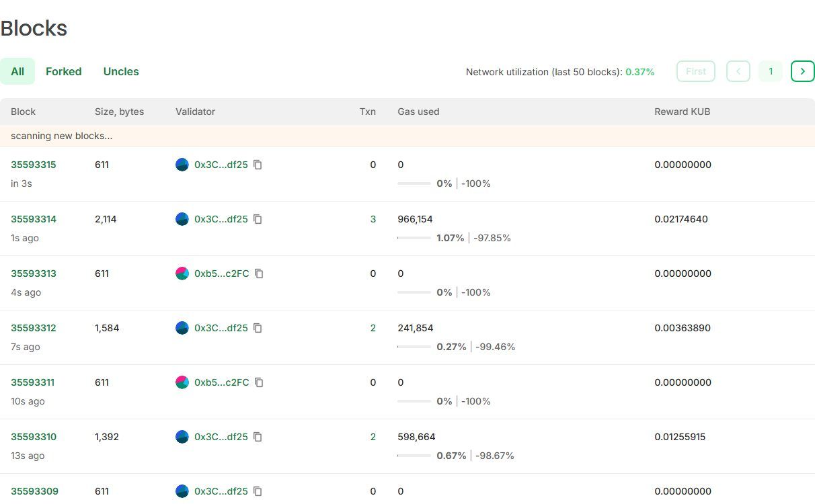The image size is (815, 504).
Task: Copy validator address in block 35593309 row
Action: tap(258, 491)
